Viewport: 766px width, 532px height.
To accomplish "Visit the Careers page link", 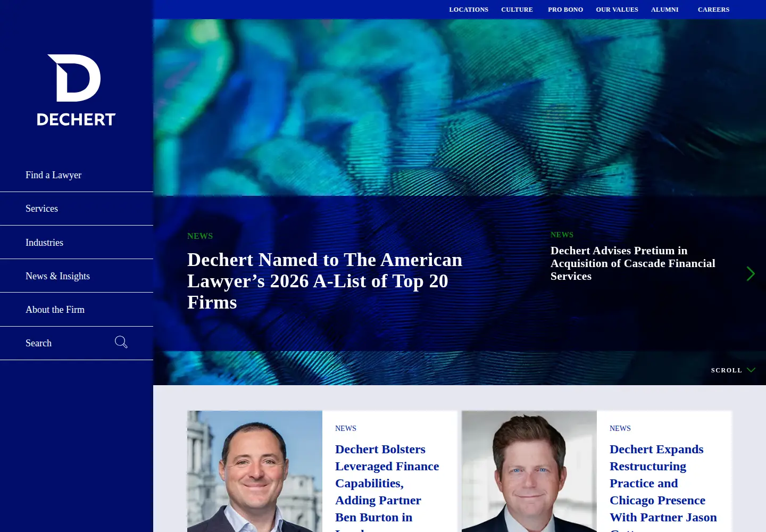I will click(x=714, y=10).
